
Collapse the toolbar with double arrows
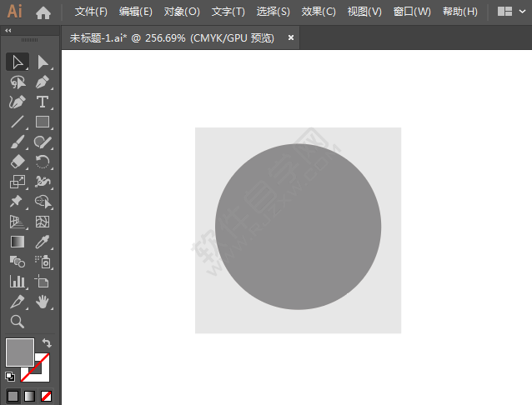[8, 31]
